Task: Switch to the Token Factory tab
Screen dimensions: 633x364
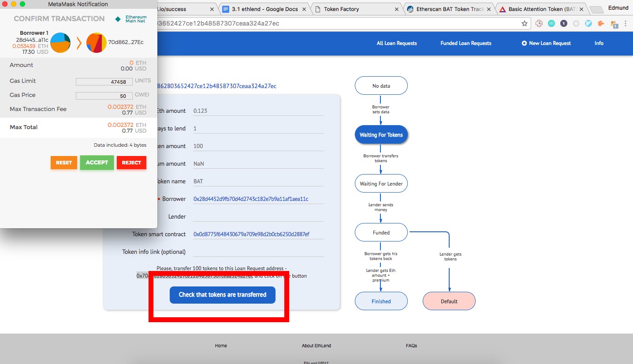Action: tap(357, 9)
